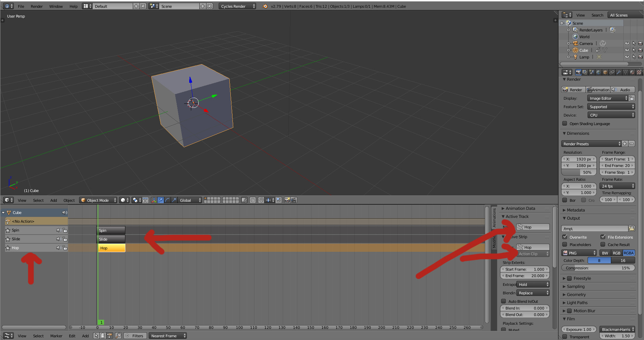The height and width of the screenshot is (340, 644).
Task: Open the 24 fps frame rate dropdown
Action: click(x=617, y=186)
